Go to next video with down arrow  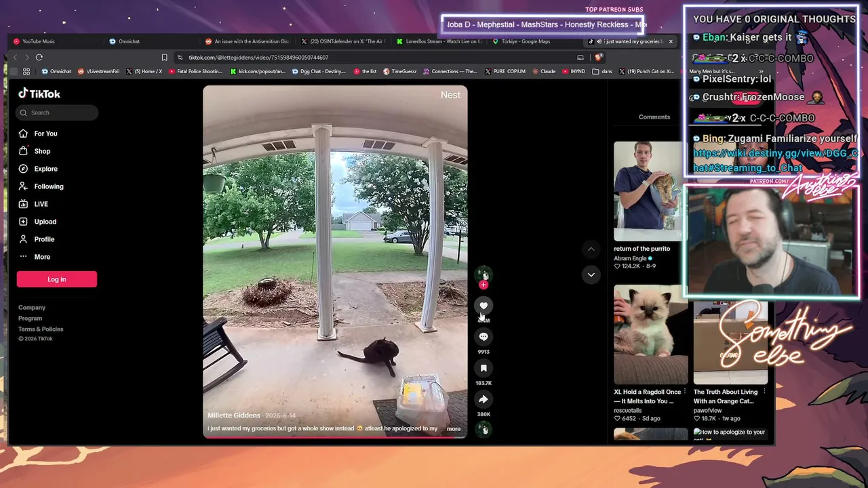tap(591, 274)
